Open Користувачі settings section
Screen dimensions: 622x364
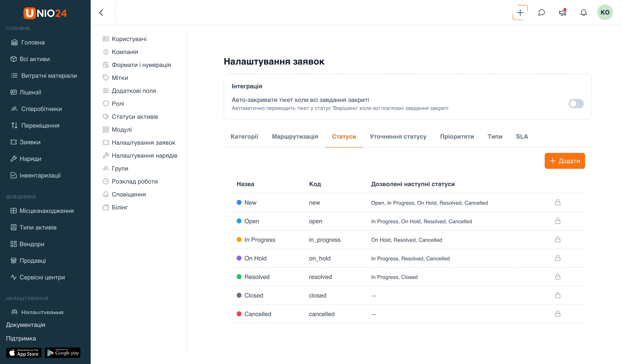coord(124,39)
